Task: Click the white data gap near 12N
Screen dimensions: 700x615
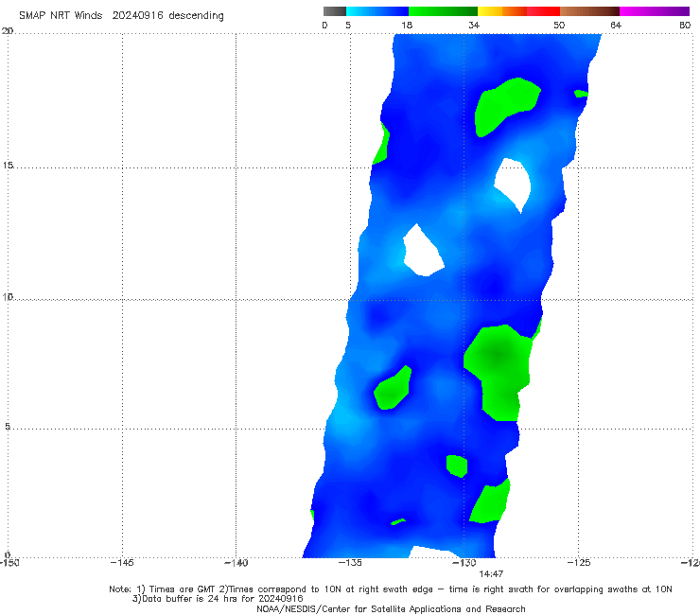Action: 423,253
